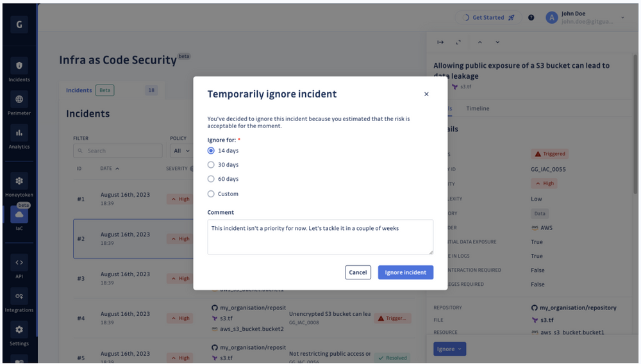Expand the Ignore dropdown button
Screen dimensions: 641x364
[x=449, y=349]
